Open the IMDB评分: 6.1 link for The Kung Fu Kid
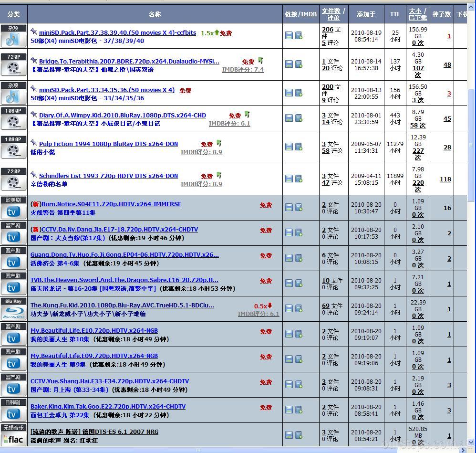 coord(259,314)
